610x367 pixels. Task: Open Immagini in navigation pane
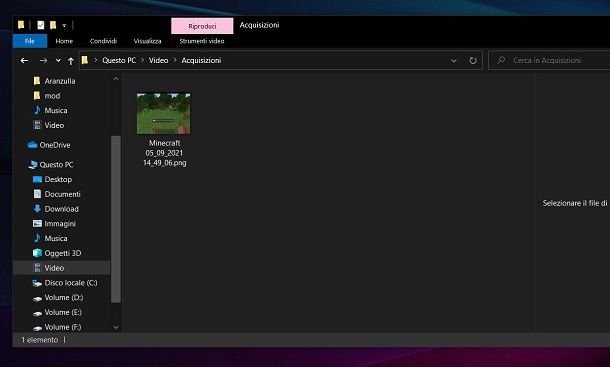point(60,224)
